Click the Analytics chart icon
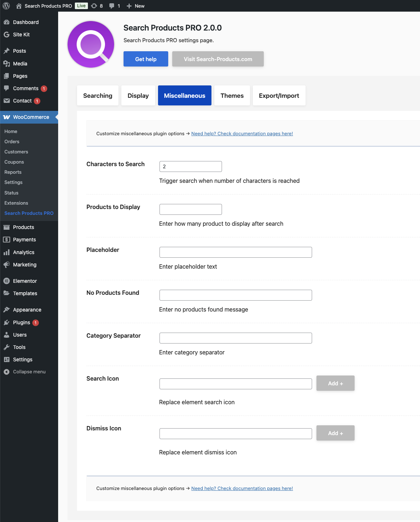 (x=7, y=252)
